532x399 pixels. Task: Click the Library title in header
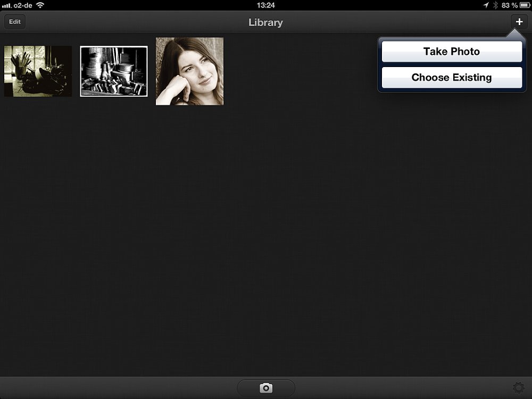point(265,22)
